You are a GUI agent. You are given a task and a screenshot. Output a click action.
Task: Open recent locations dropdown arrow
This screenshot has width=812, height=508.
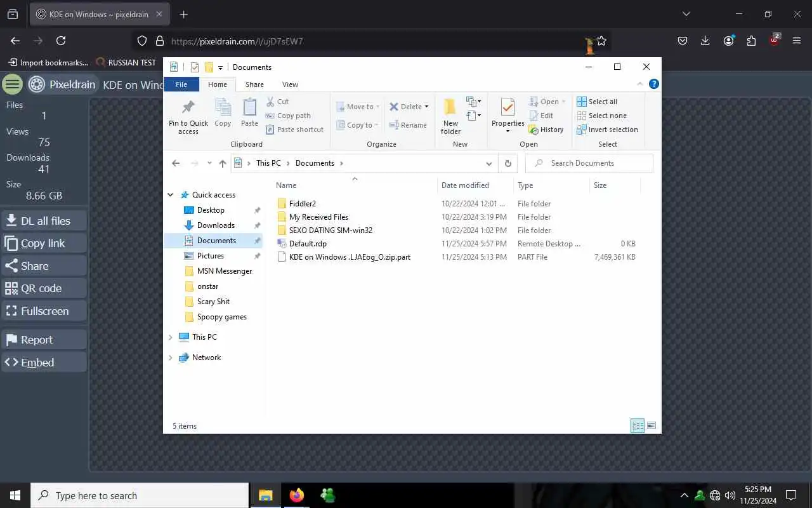pos(209,163)
